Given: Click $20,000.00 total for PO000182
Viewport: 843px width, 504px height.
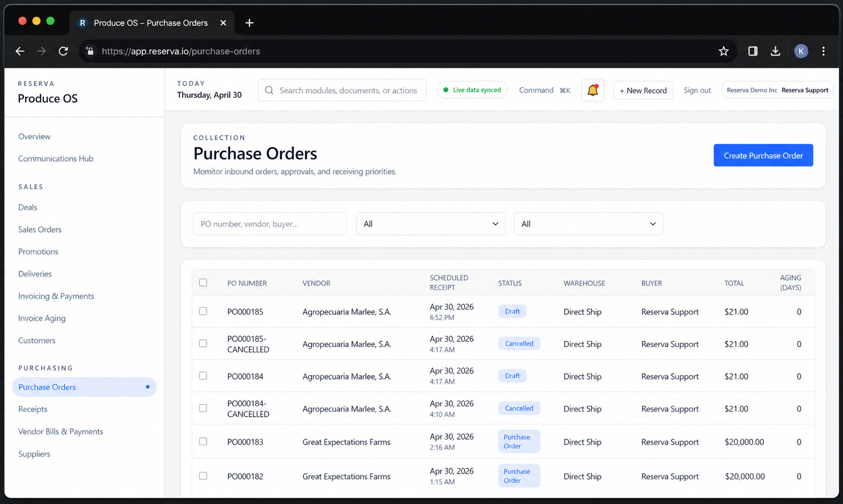Looking at the screenshot, I should 744,476.
